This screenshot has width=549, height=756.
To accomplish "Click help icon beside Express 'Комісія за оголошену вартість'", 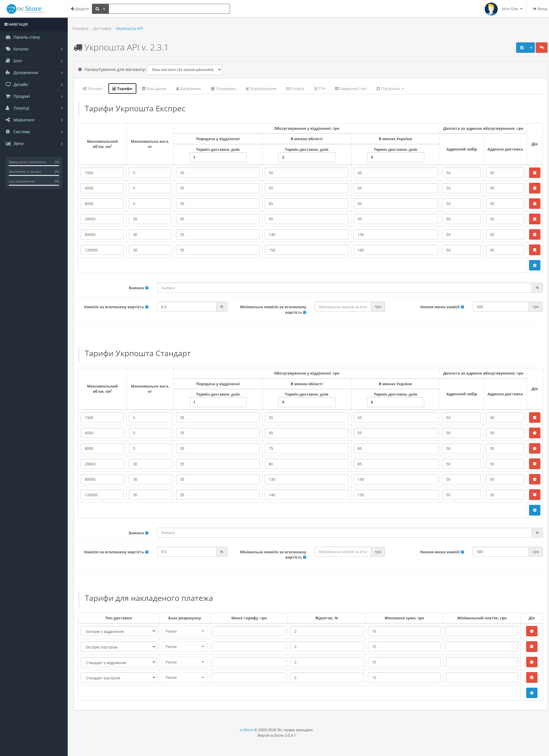I will point(147,307).
